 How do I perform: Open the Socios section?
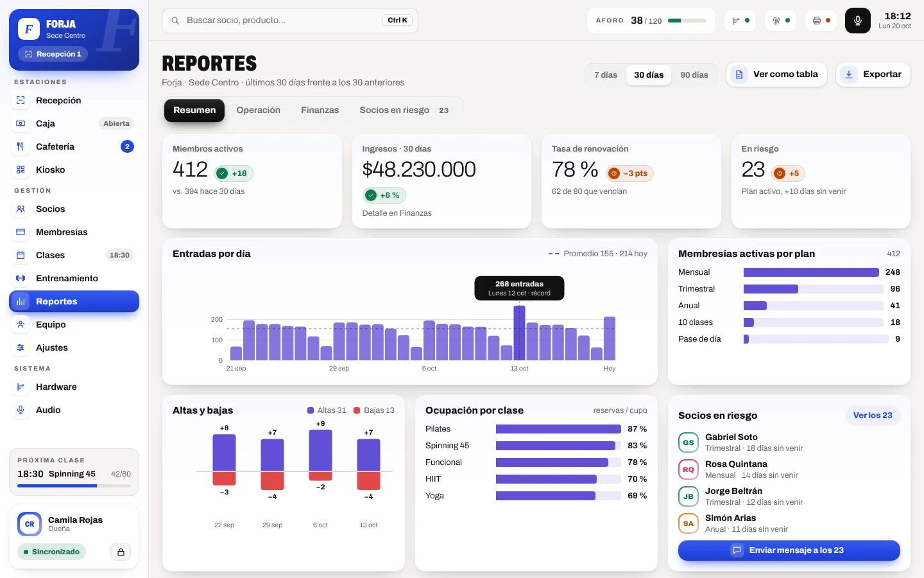click(x=74, y=209)
